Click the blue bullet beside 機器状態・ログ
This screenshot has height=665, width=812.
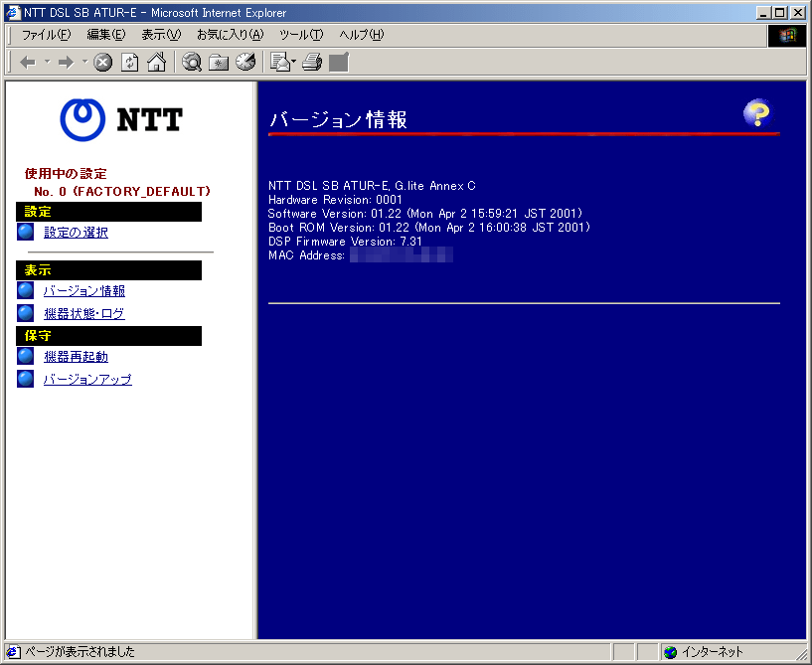26,313
